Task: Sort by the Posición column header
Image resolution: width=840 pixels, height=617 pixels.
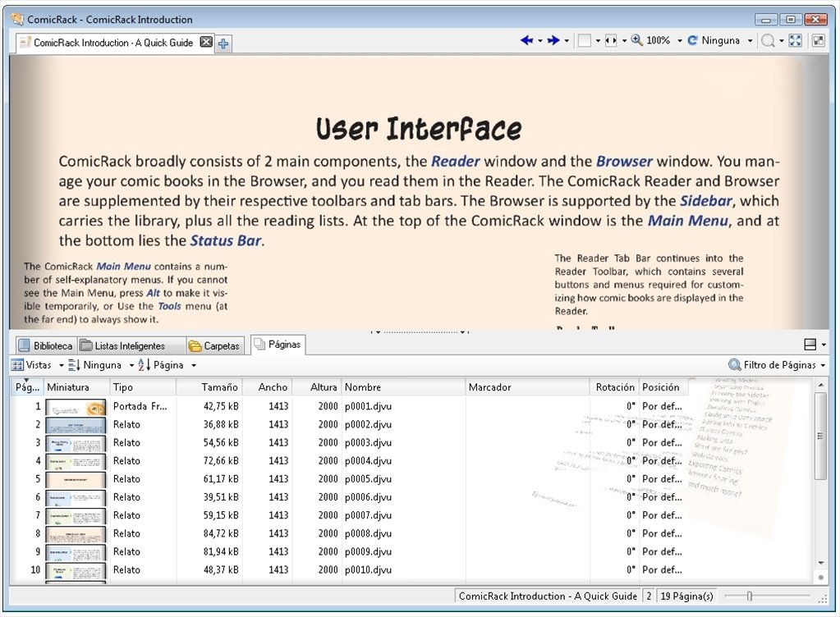Action: click(x=663, y=387)
